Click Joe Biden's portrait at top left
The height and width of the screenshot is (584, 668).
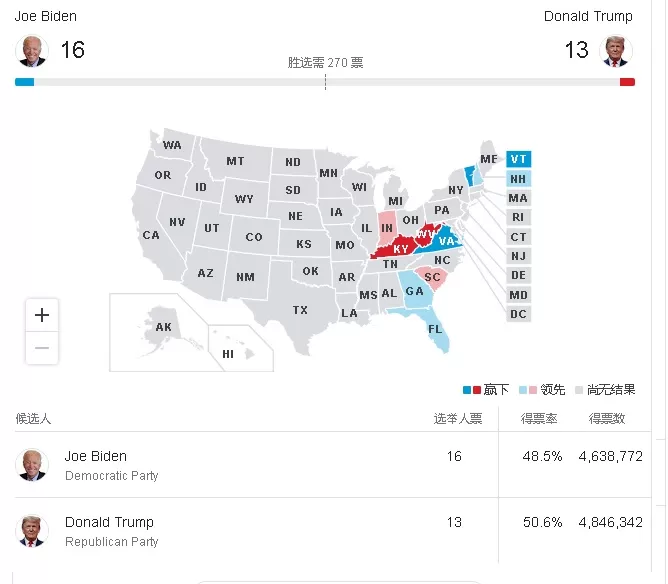tap(32, 51)
